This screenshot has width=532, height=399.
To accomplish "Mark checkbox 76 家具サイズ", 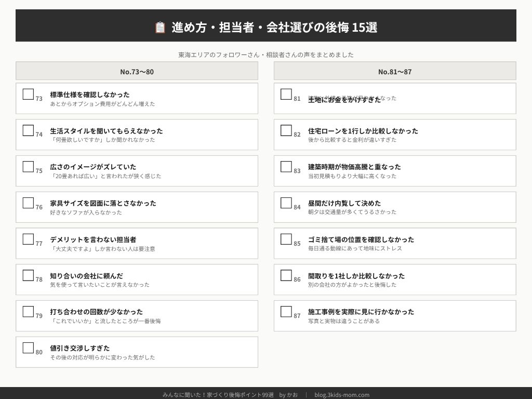I will (x=28, y=203).
